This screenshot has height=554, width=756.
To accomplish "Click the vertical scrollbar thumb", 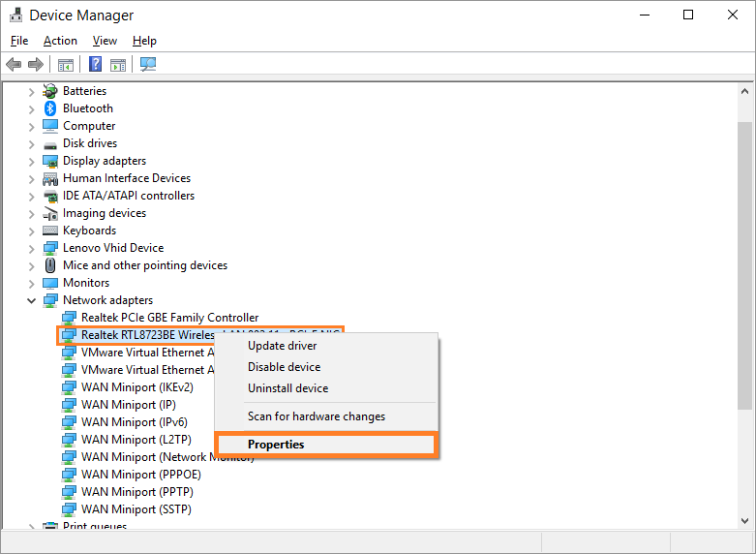I will point(744,265).
